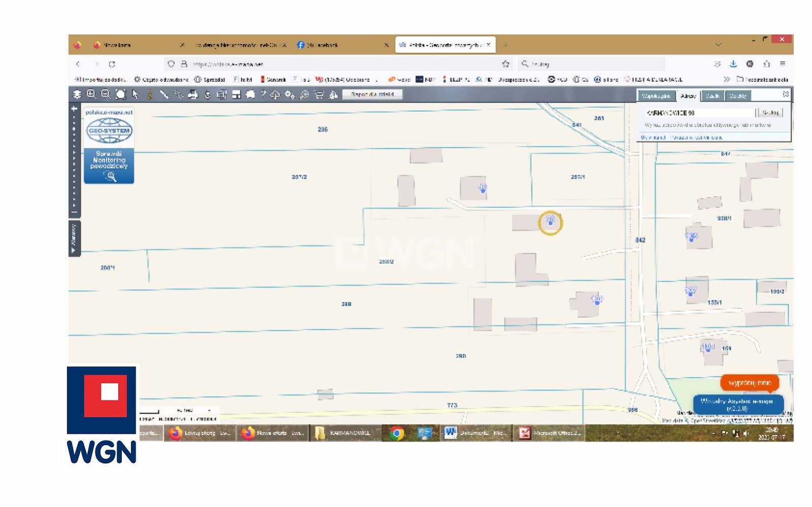Click the address search input field

click(699, 113)
